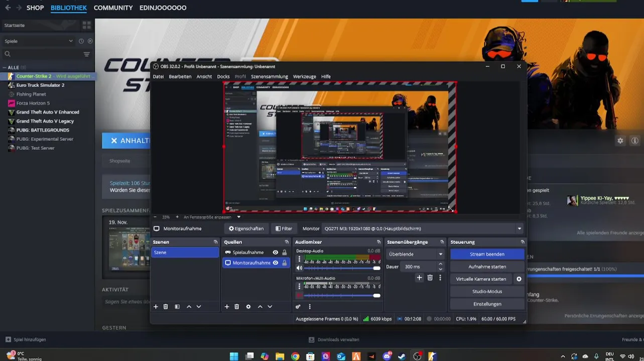This screenshot has width=644, height=361.
Task: Open Bearbeiten menu in OBS
Action: click(x=180, y=77)
